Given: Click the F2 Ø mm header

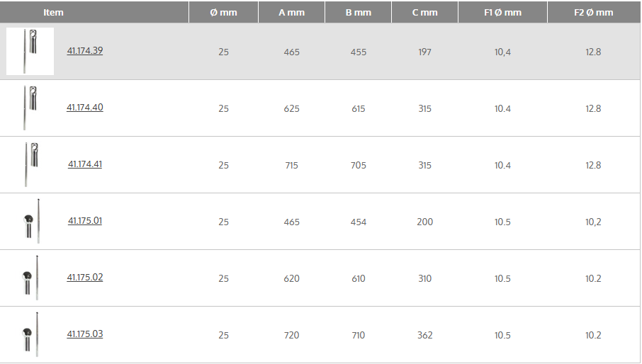Looking at the screenshot, I should 594,13.
